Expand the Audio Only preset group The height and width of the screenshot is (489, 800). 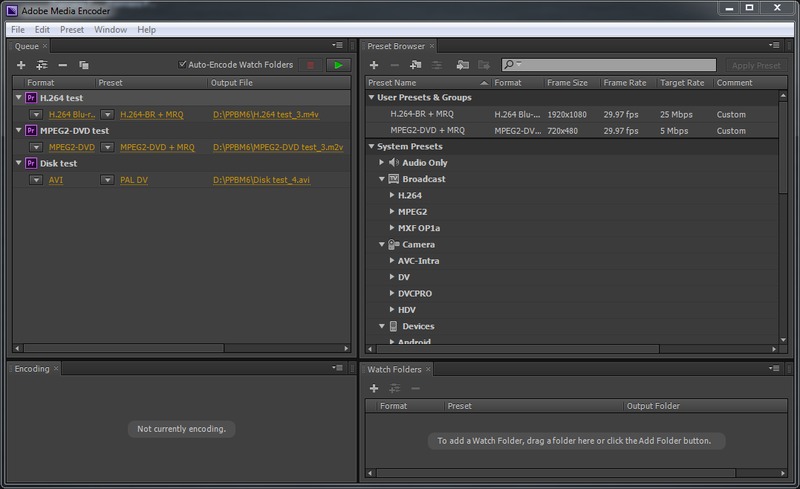(x=381, y=163)
